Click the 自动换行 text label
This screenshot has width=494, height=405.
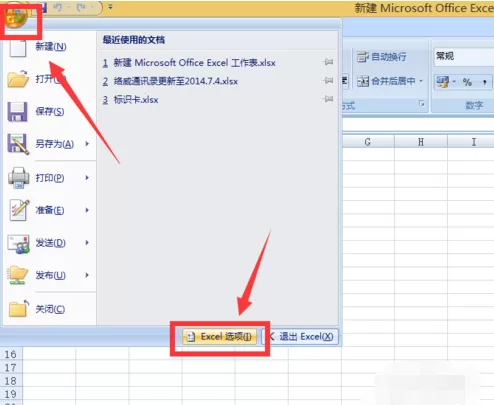[389, 57]
